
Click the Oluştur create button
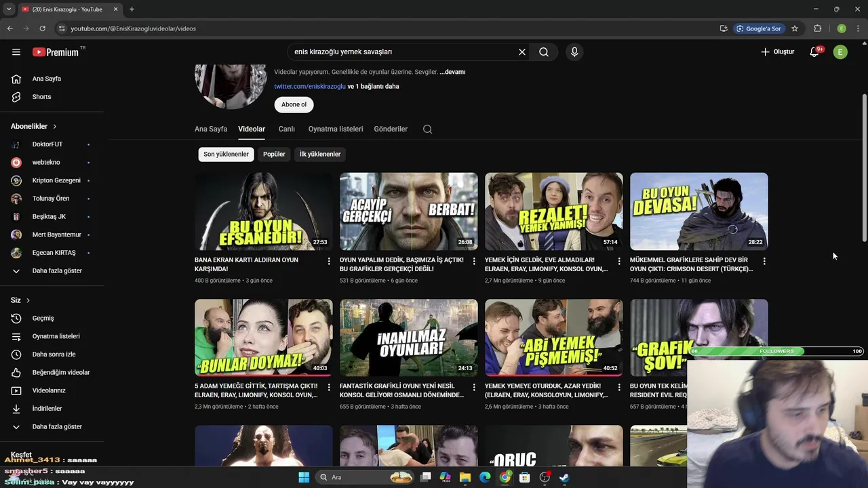[778, 52]
